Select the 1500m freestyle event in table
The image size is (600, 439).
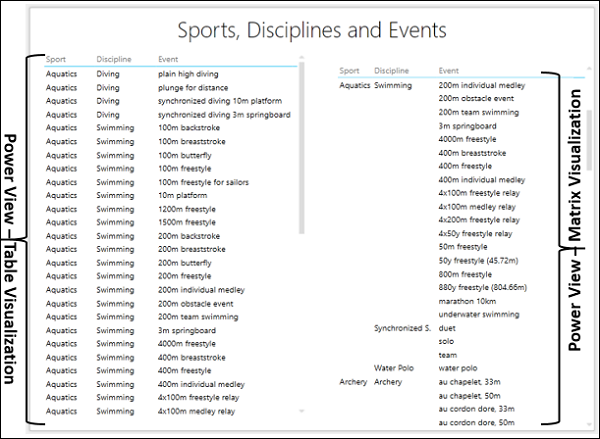coord(189,221)
